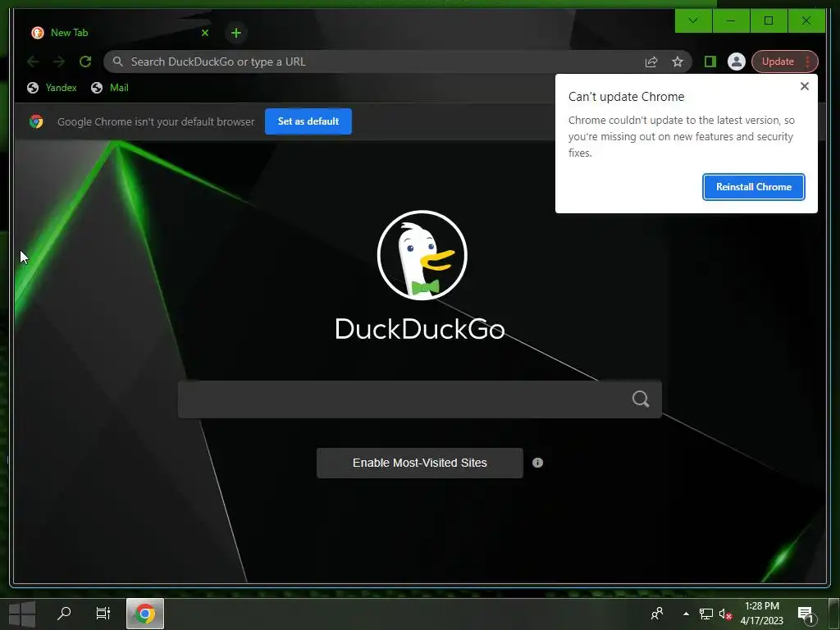The width and height of the screenshot is (840, 630).
Task: Focus the address bar to enter a URL
Action: (375, 62)
